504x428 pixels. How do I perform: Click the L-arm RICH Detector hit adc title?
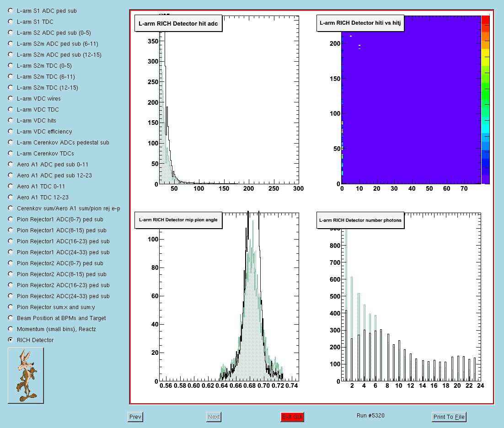click(178, 23)
